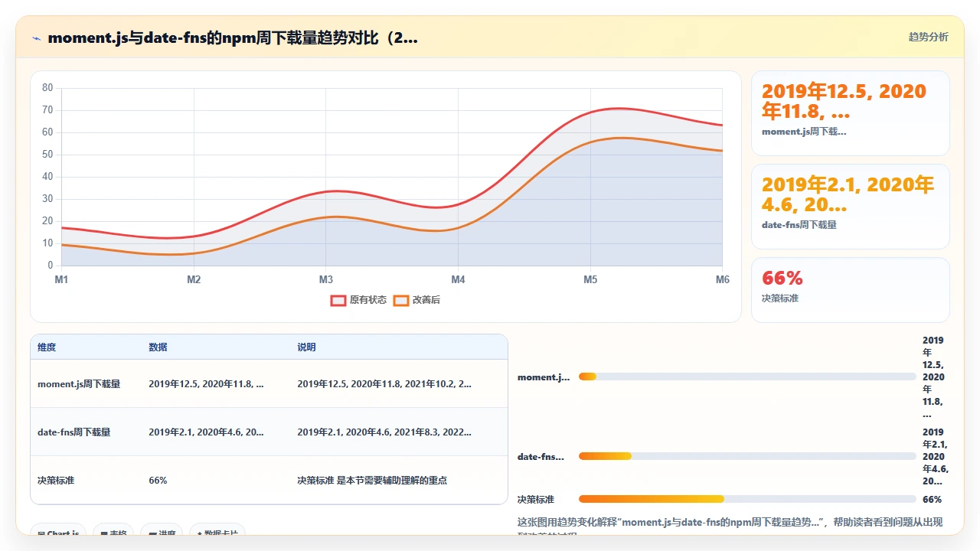Click the M3 label on the chart x-axis
Viewport: 980px width, 551px height.
(x=325, y=279)
